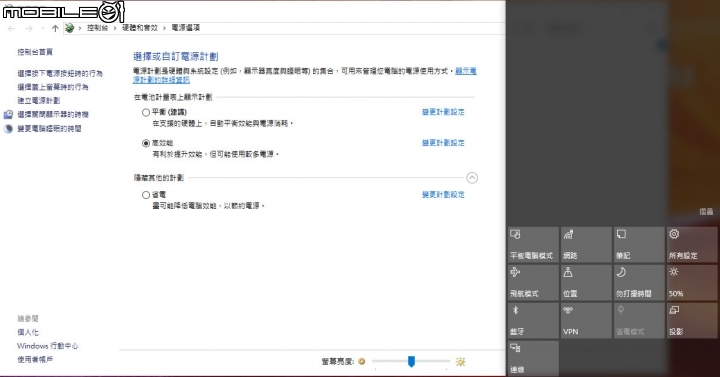Click the moon icon beside 變更電腦睡眠的時間
Screen dimensions: 720x377
tap(8, 129)
